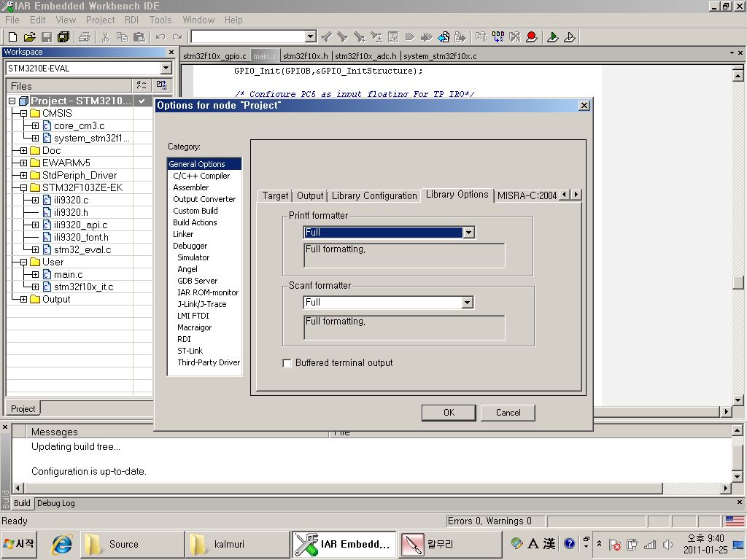Click the Navigate Backward blue arrow icon
The width and height of the screenshot is (747, 560).
pos(444,36)
